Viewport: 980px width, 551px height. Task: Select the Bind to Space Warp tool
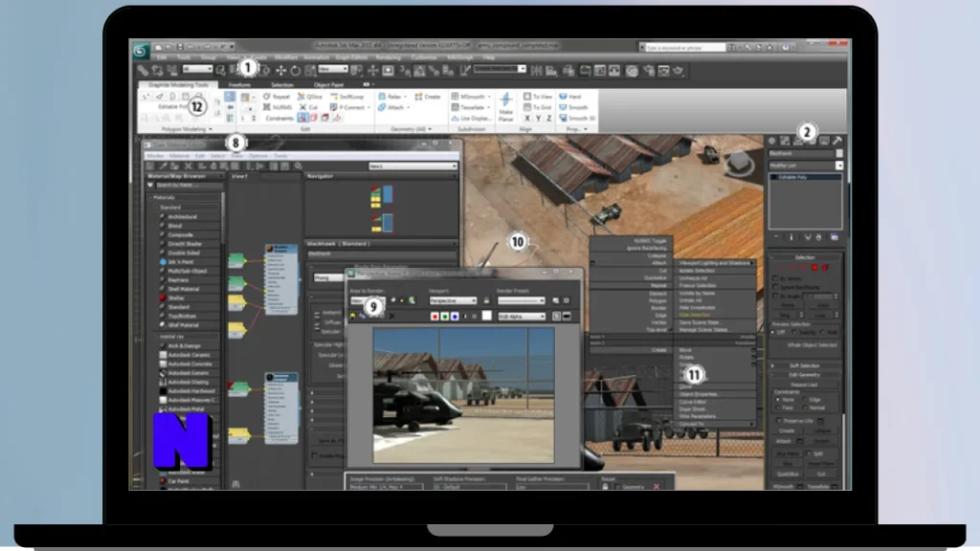(x=172, y=71)
